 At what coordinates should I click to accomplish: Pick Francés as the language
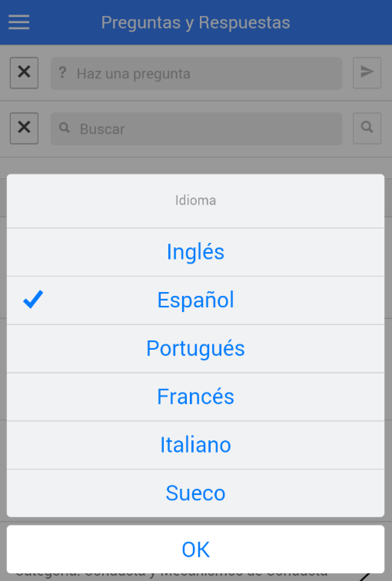tap(196, 397)
